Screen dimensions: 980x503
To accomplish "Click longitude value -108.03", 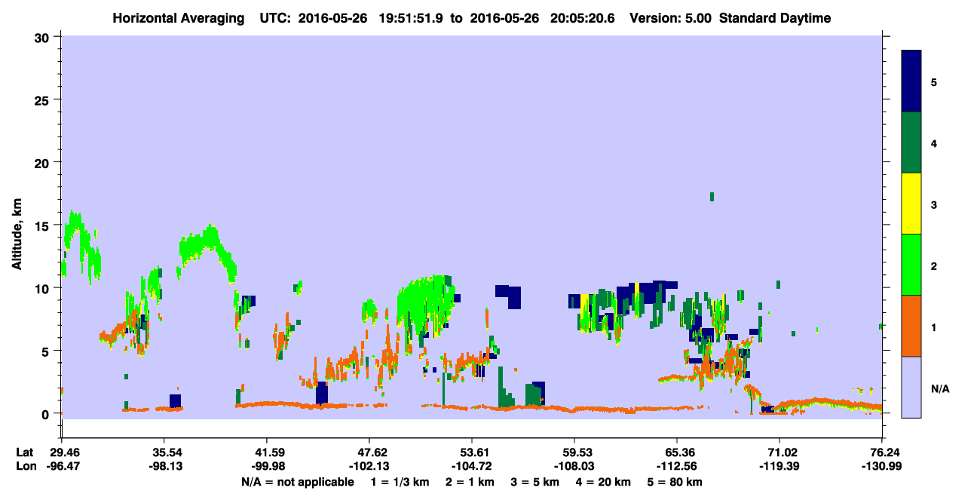I will 574,467.
